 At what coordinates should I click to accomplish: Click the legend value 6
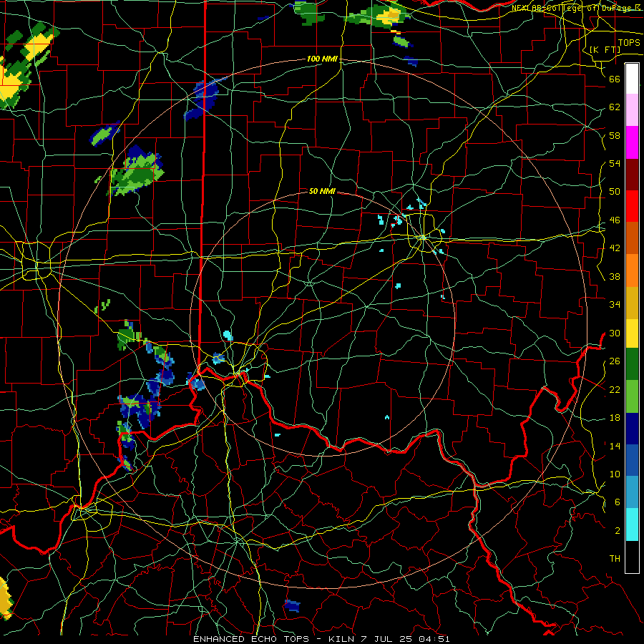click(x=618, y=502)
